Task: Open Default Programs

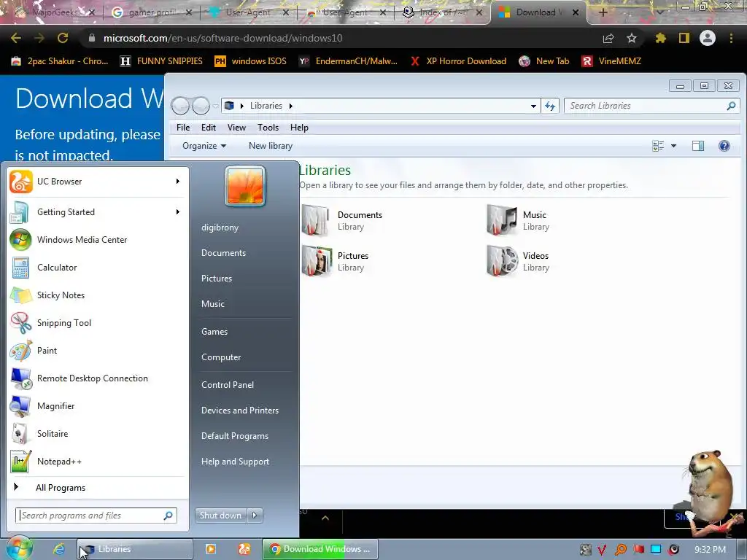Action: [234, 436]
